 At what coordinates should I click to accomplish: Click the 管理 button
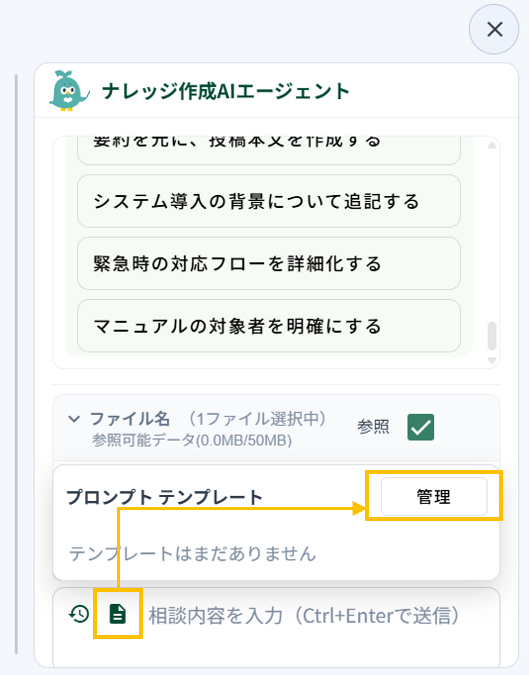point(434,497)
